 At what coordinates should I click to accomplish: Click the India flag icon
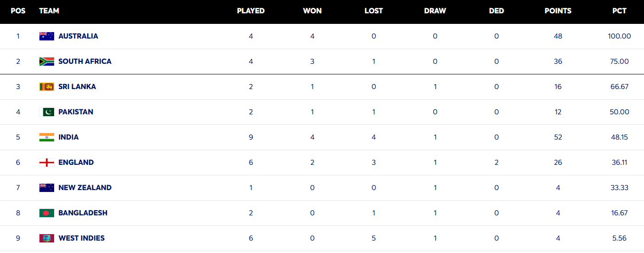(47, 137)
